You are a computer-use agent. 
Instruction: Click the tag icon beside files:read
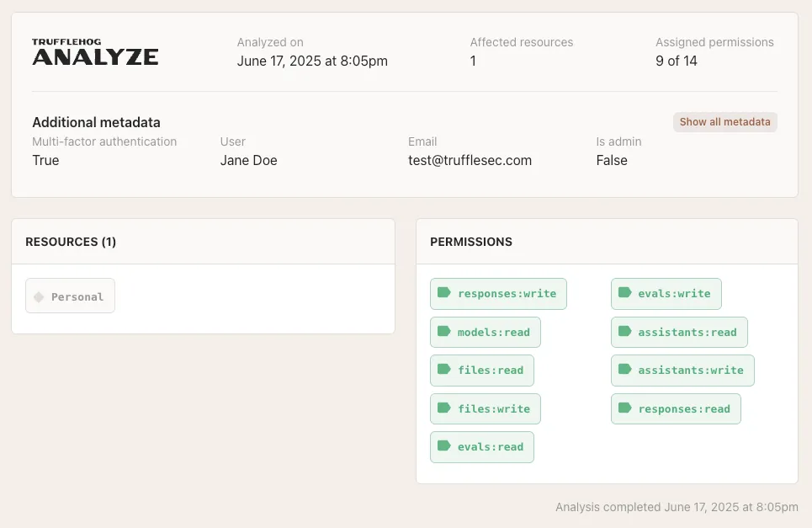pos(443,370)
